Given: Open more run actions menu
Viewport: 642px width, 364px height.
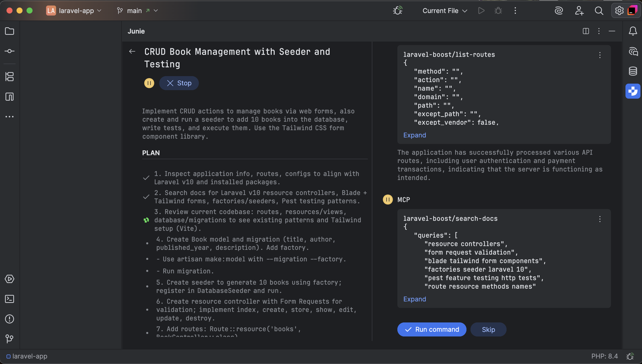Looking at the screenshot, I should [x=515, y=11].
